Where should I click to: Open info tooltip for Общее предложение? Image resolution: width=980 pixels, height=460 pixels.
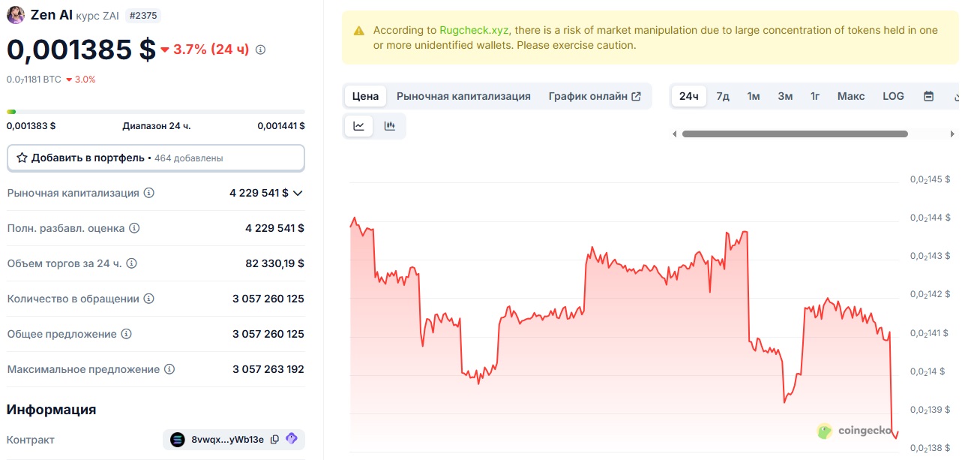[x=127, y=334]
